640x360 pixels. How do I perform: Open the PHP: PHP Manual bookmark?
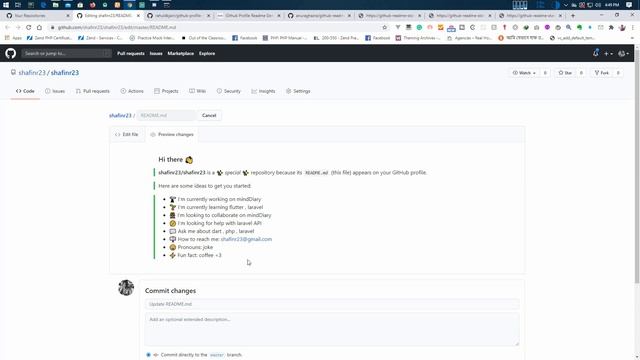[285, 38]
